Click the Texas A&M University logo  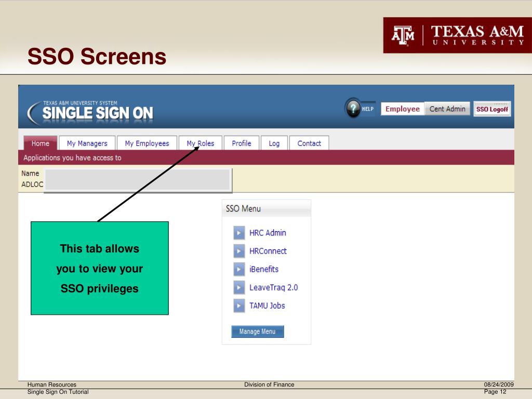click(457, 35)
